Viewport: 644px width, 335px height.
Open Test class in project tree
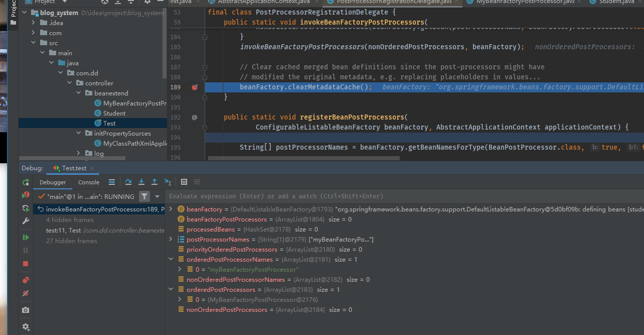click(109, 123)
